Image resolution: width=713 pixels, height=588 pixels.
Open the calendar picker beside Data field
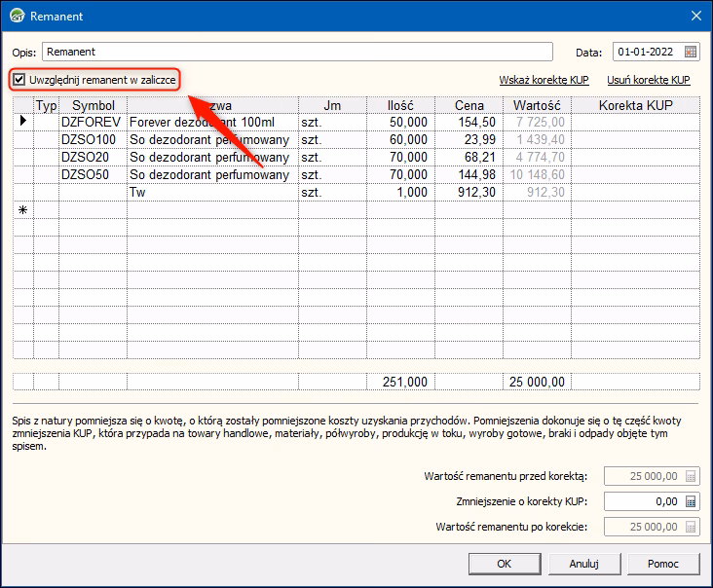pos(691,52)
